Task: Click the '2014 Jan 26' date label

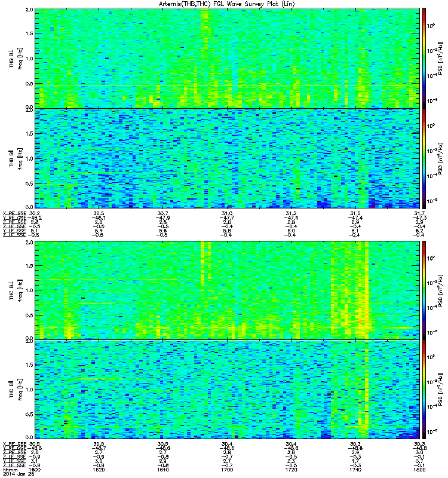Action: [x=19, y=474]
